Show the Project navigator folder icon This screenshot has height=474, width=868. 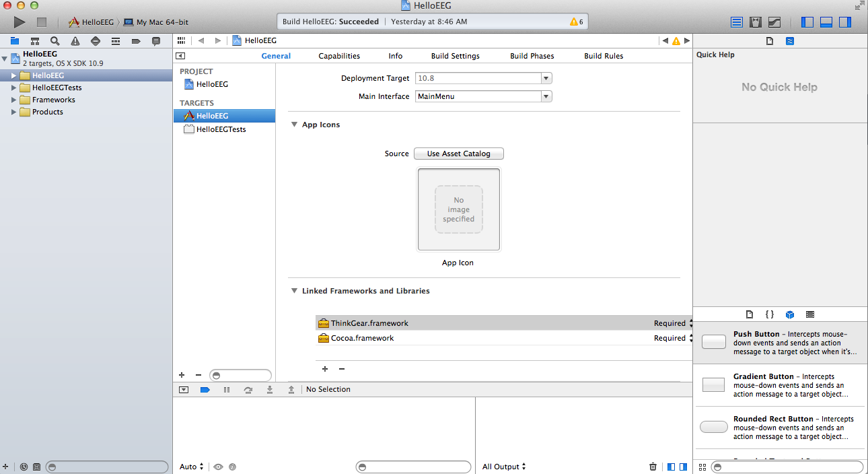[x=15, y=41]
